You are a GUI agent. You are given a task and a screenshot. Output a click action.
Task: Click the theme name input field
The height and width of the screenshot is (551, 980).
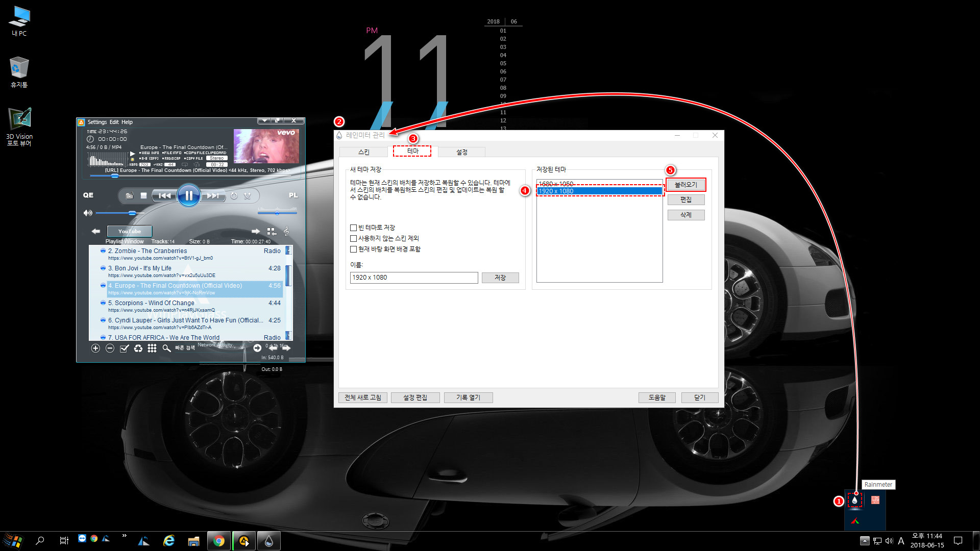[x=414, y=278]
